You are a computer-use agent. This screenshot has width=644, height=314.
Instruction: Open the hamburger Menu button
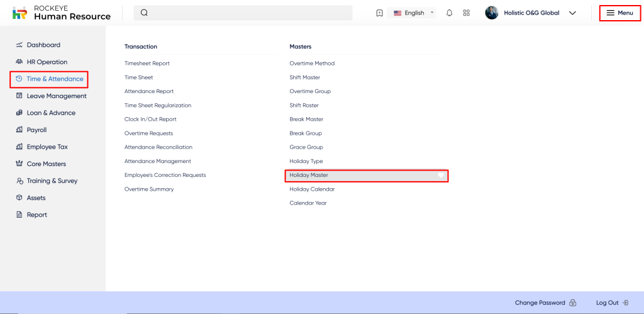coord(619,13)
